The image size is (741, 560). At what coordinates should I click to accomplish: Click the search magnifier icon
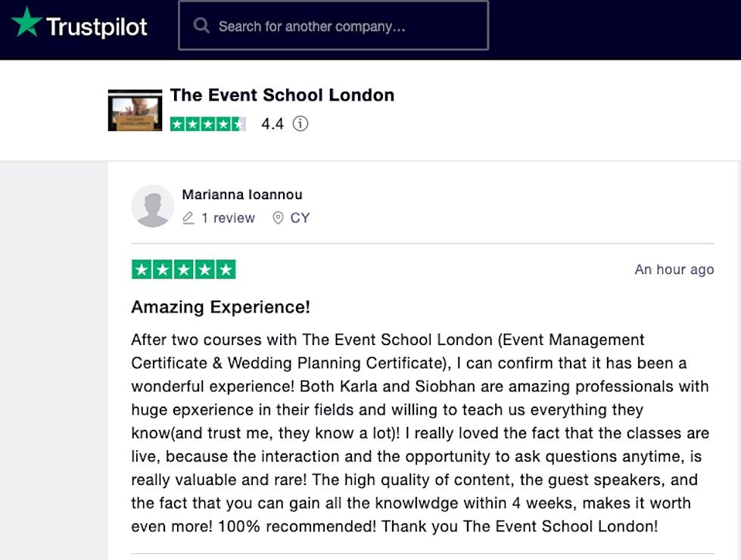pos(201,26)
